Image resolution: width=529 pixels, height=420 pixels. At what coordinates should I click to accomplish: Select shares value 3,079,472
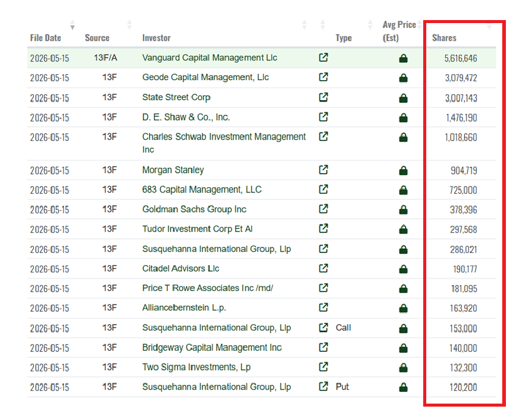pos(461,78)
